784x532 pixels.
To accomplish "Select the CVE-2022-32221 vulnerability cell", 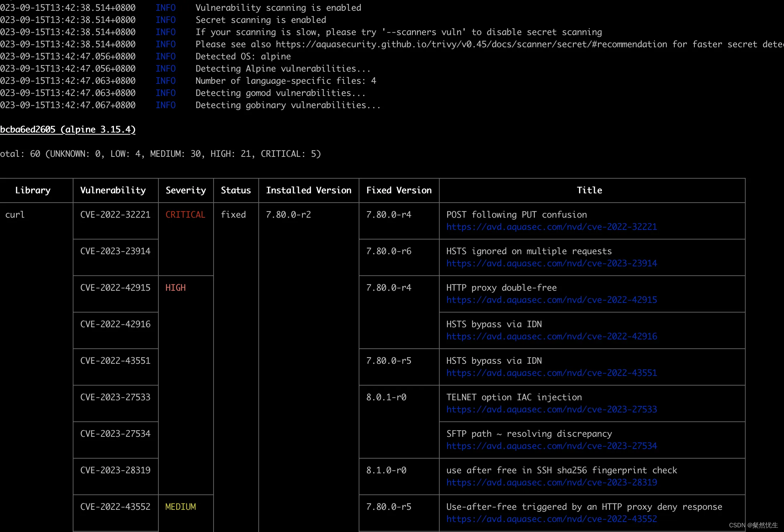I will pos(115,215).
